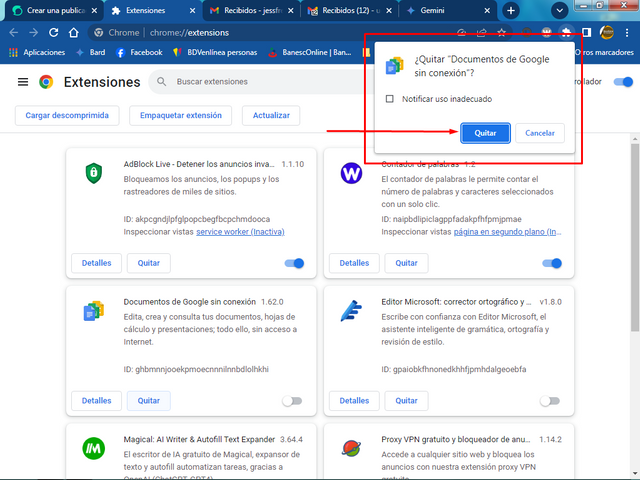The height and width of the screenshot is (480, 640).
Task: Open service worker (Inactiva) link
Action: [240, 232]
